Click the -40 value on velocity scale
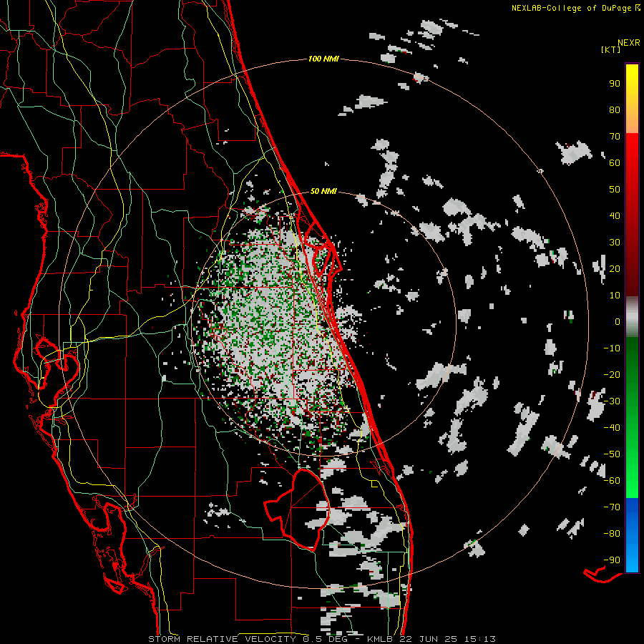This screenshot has width=644, height=644. tap(612, 428)
